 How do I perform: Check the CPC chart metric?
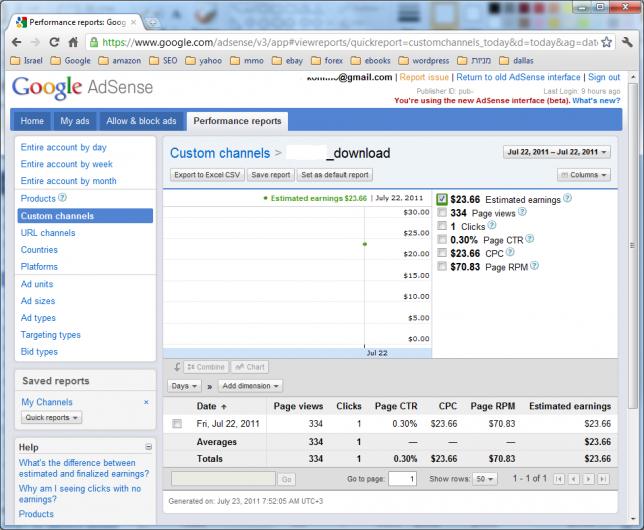tap(442, 253)
